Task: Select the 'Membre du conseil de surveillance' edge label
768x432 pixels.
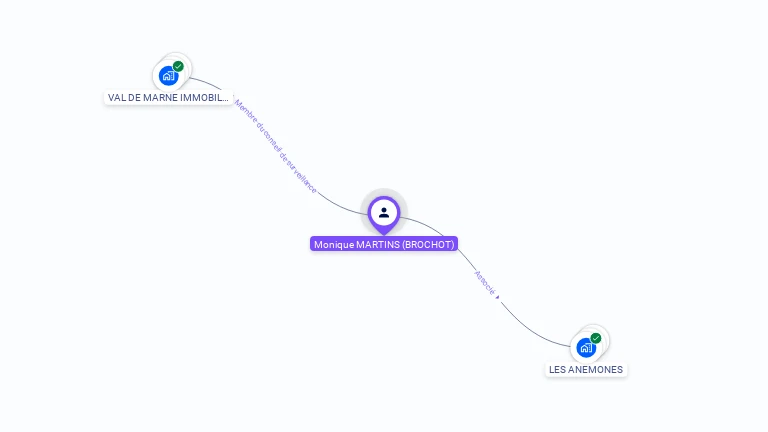Action: pos(276,146)
